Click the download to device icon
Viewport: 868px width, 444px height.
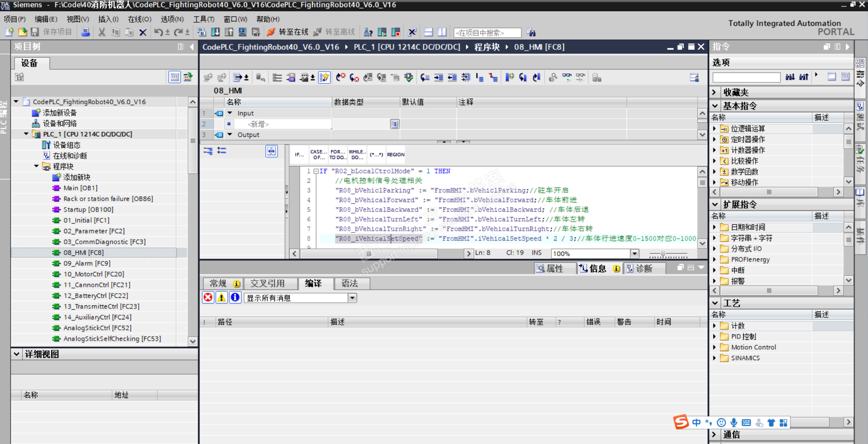(215, 32)
